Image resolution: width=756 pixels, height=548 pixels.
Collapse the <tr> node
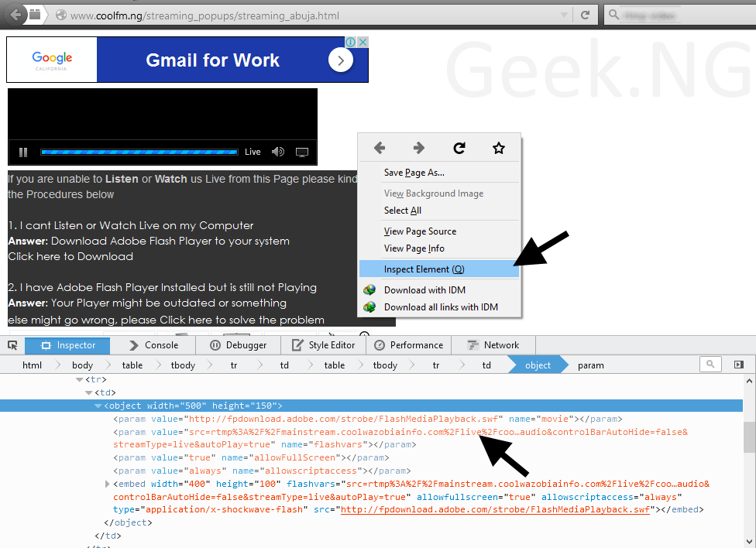tap(79, 380)
